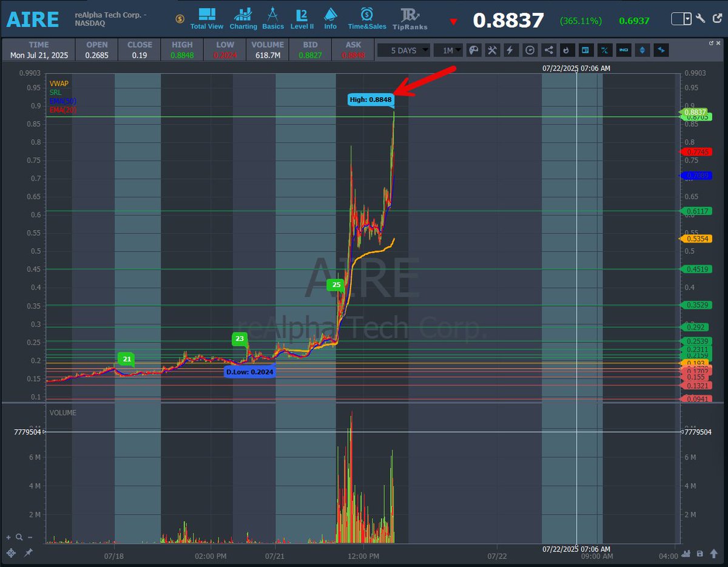Click the flame hot-list icon

tap(567, 50)
